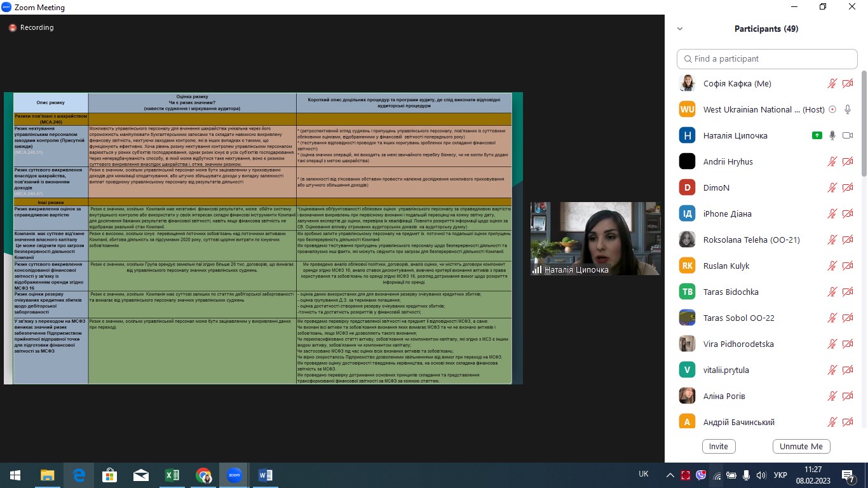Viewport: 868px width, 488px height.
Task: Click the participants list scrollbar
Action: 864,127
